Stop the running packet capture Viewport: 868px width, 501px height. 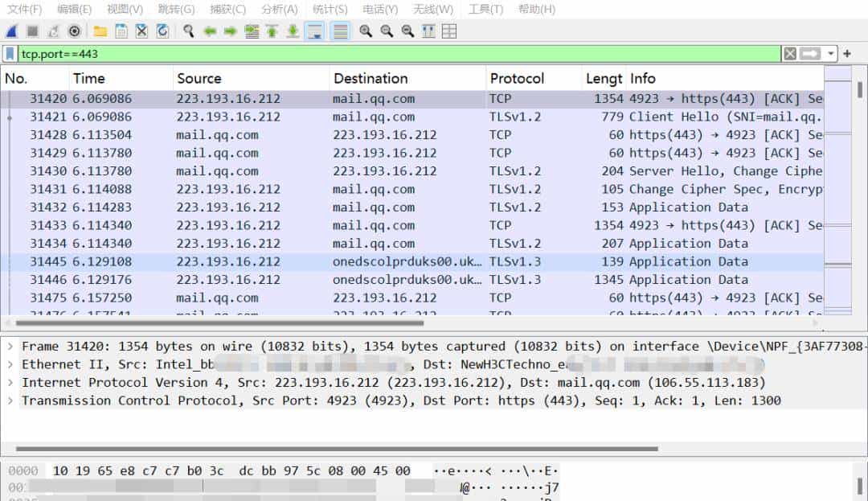[32, 31]
